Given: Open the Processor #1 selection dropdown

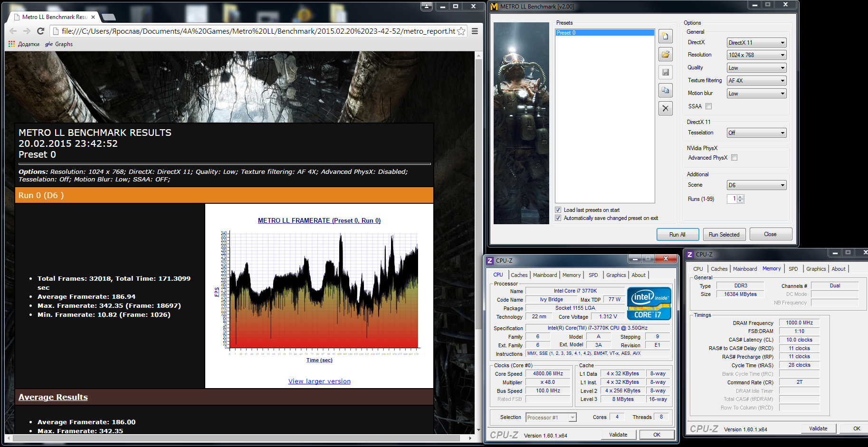Looking at the screenshot, I should [x=551, y=418].
